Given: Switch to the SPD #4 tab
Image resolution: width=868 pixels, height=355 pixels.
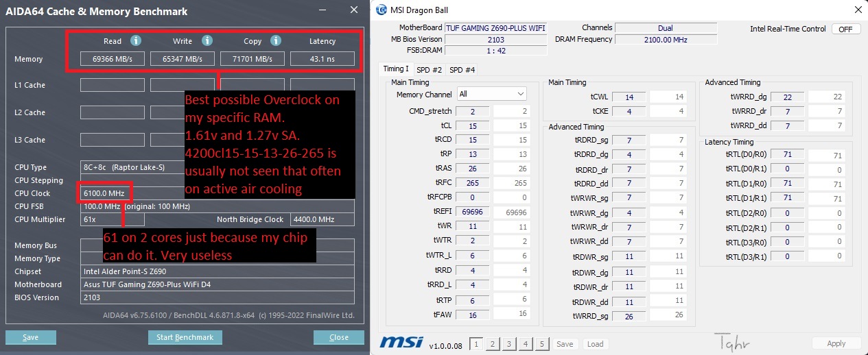Looking at the screenshot, I should 462,69.
